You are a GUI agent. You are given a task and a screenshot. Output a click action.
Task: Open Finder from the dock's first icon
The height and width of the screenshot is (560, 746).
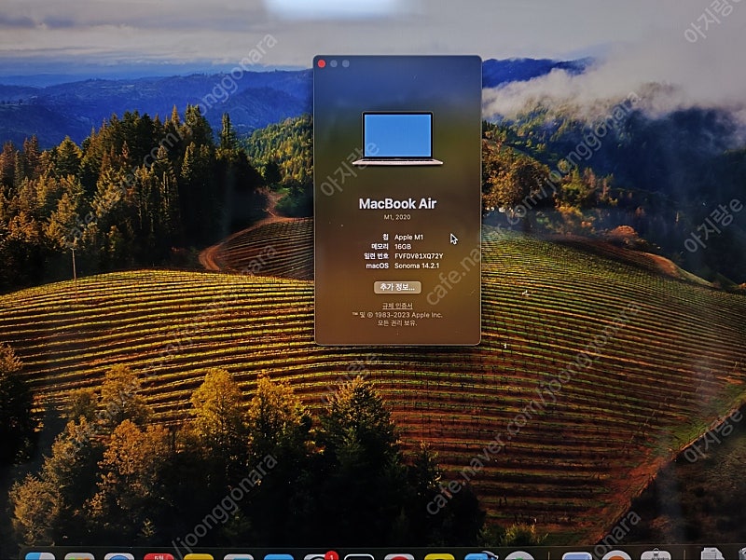(x=40, y=555)
